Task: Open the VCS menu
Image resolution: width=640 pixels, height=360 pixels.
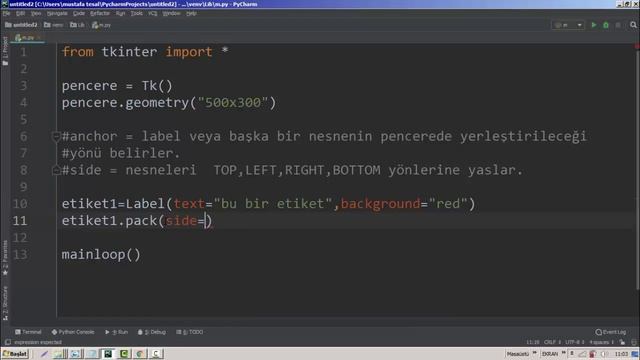Action: pos(153,13)
